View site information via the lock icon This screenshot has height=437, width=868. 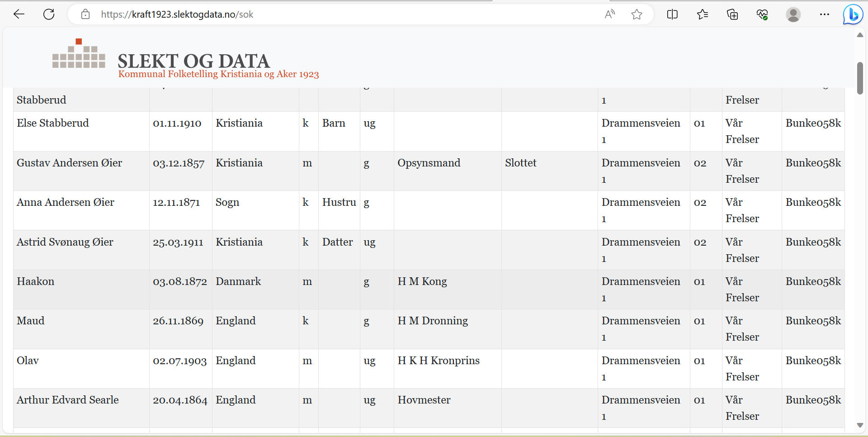85,14
